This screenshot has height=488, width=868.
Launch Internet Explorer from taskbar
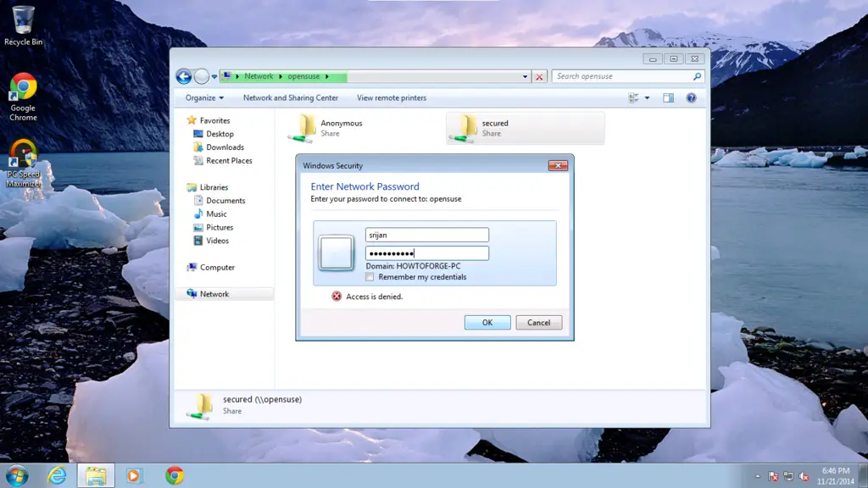[57, 476]
